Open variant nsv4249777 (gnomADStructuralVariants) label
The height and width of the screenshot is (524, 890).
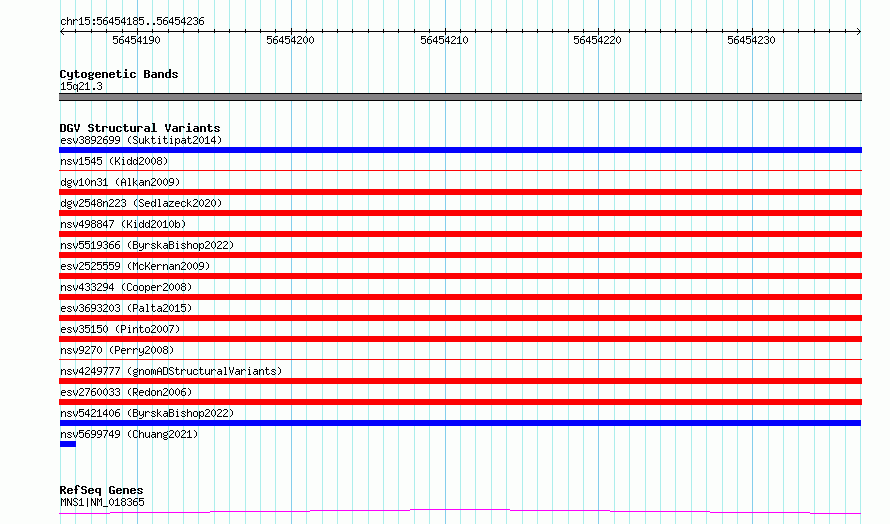pyautogui.click(x=171, y=371)
